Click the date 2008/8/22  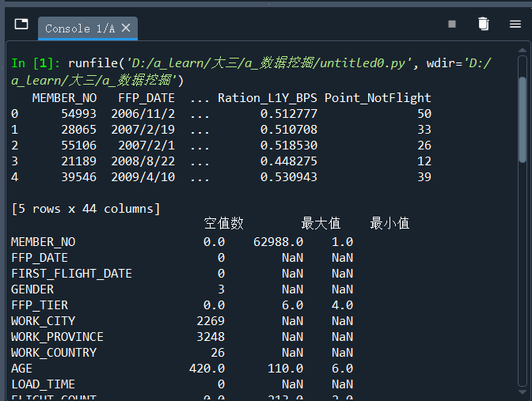click(142, 161)
